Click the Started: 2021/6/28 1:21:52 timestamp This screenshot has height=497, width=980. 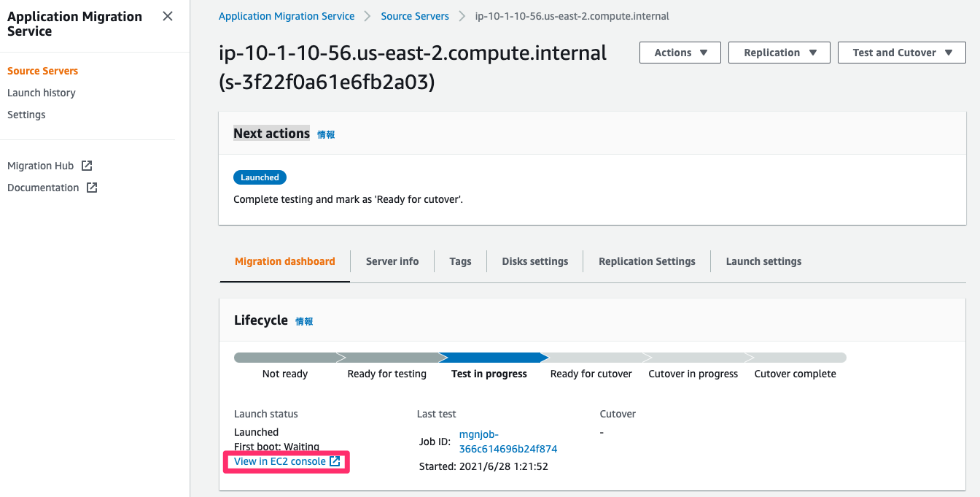483,466
